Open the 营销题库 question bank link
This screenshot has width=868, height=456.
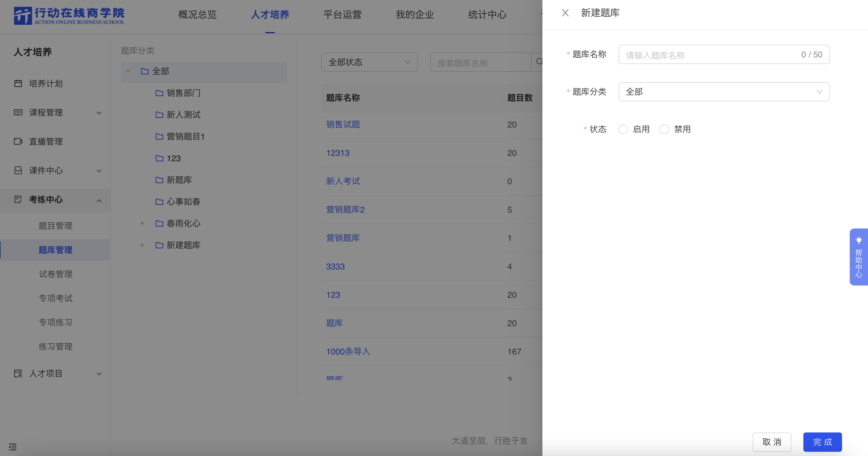[343, 238]
